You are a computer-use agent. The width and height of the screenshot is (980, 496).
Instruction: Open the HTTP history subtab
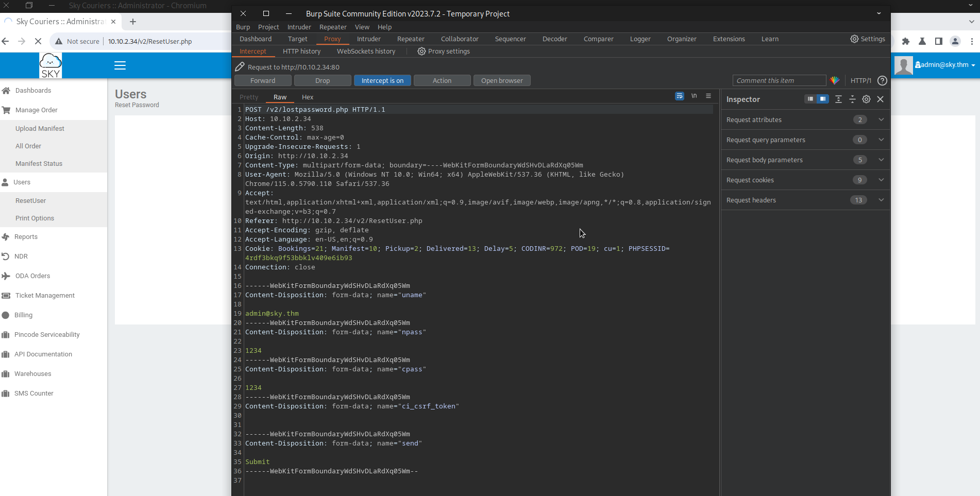[x=301, y=51]
